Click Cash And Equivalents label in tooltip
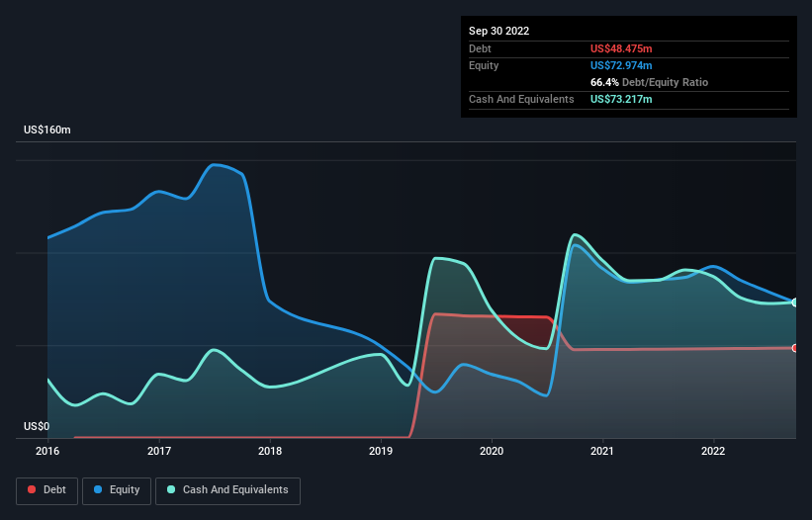The height and width of the screenshot is (520, 812). tap(521, 99)
